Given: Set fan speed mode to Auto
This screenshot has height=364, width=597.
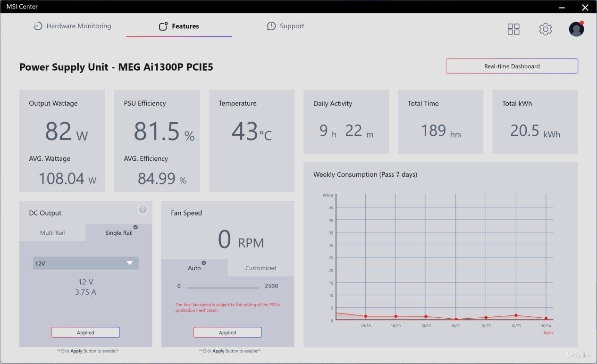Looking at the screenshot, I should pyautogui.click(x=194, y=268).
